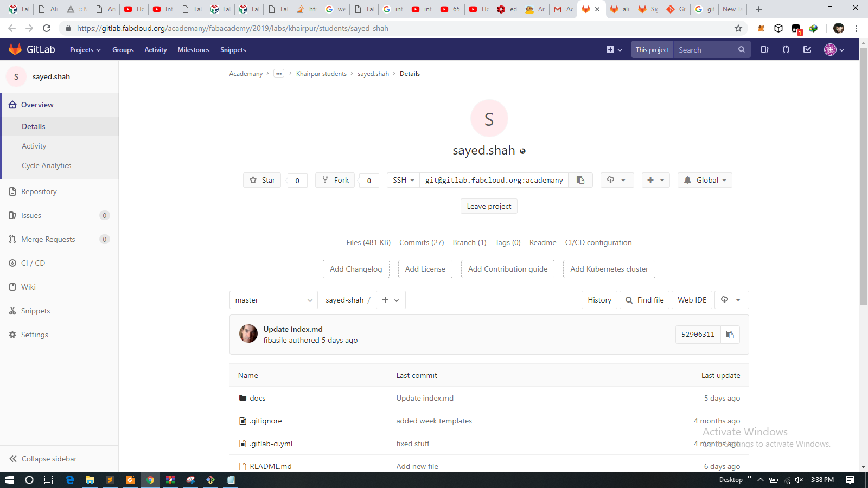
Task: Open a new browser tab
Action: coord(759,9)
